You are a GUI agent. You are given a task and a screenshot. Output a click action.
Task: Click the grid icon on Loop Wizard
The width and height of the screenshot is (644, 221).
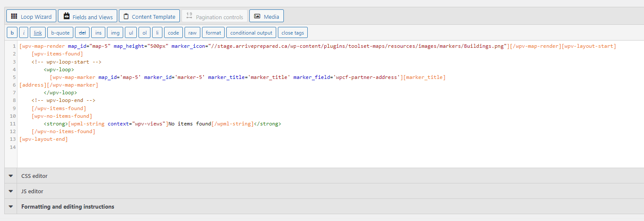pos(14,16)
